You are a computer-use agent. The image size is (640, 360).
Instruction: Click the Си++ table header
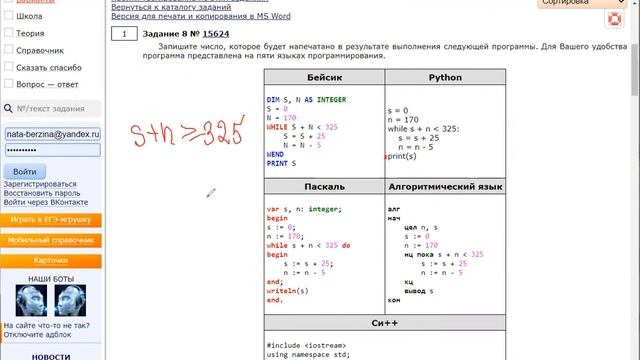tap(384, 323)
